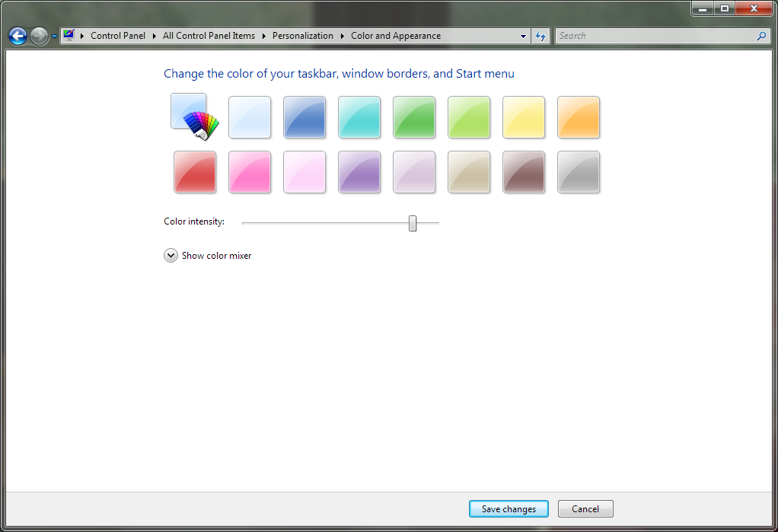The height and width of the screenshot is (532, 778).
Task: Select the default sky color swatch with palette
Action: click(x=195, y=116)
